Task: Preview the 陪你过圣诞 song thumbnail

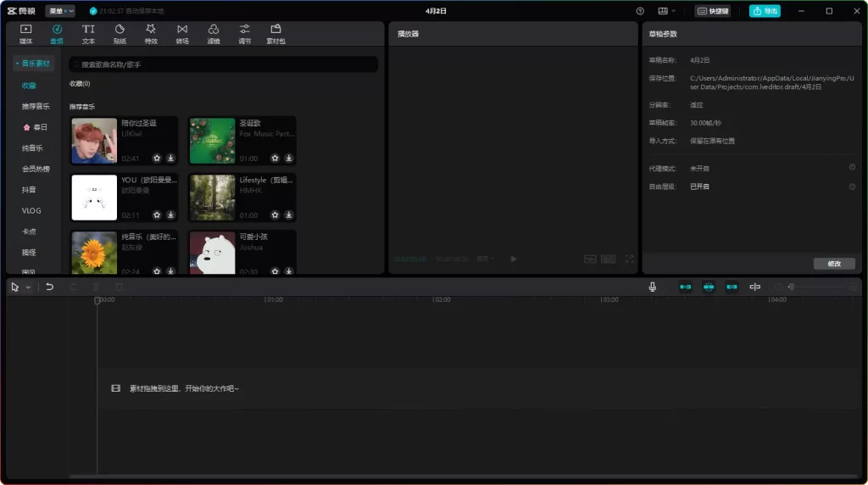Action: [94, 141]
